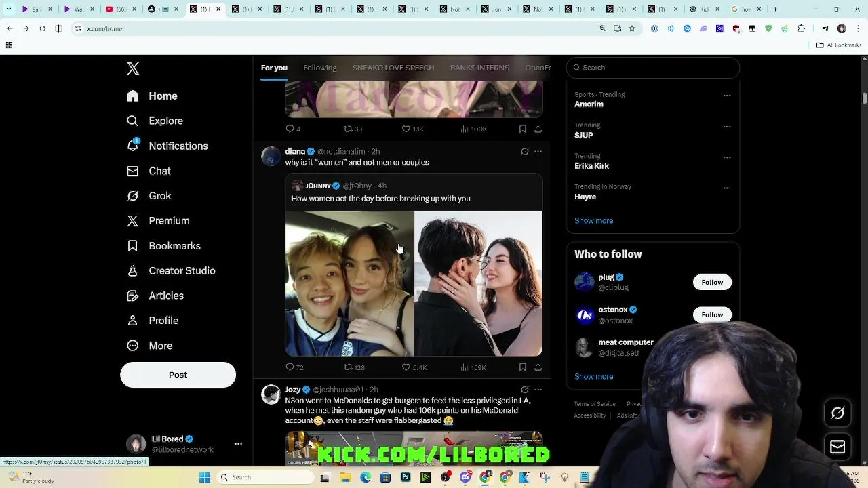The width and height of the screenshot is (868, 488).
Task: Open Articles from the sidebar
Action: (155, 296)
